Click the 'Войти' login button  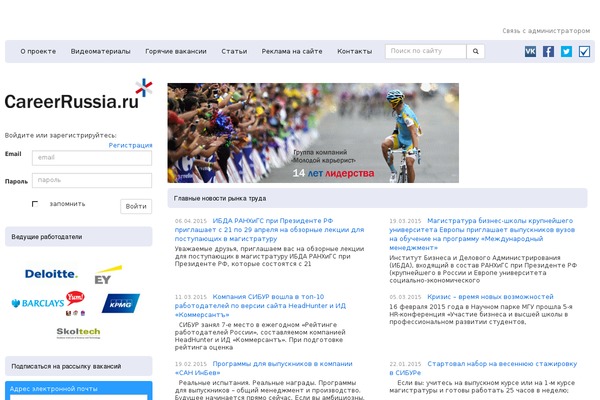tap(136, 206)
